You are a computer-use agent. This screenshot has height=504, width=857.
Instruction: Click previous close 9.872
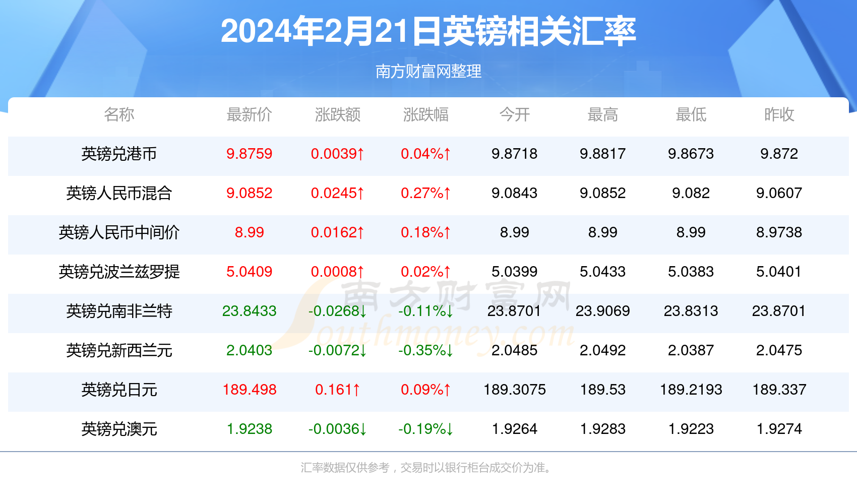click(779, 154)
